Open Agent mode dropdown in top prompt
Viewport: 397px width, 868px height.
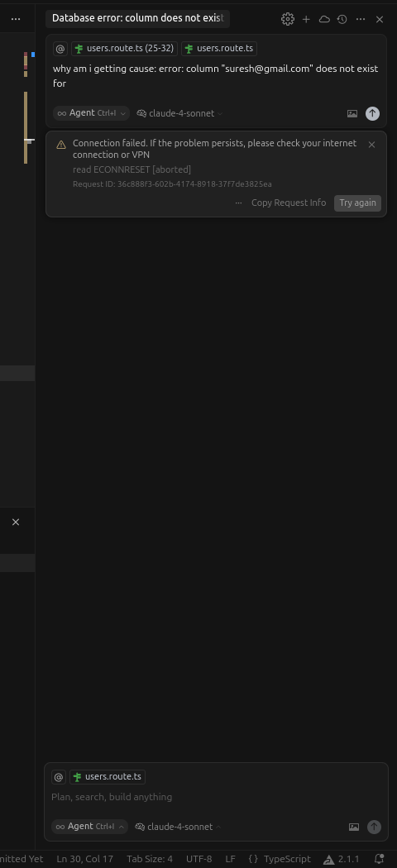click(x=91, y=113)
